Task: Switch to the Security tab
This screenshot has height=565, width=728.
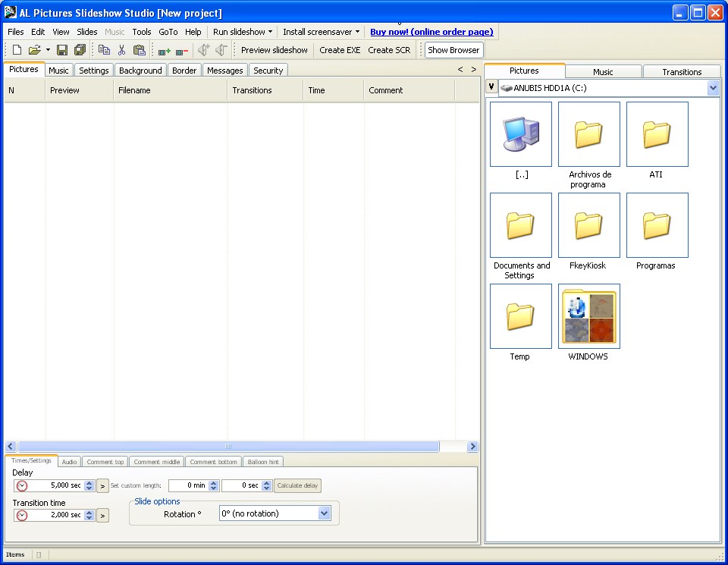Action: tap(268, 70)
